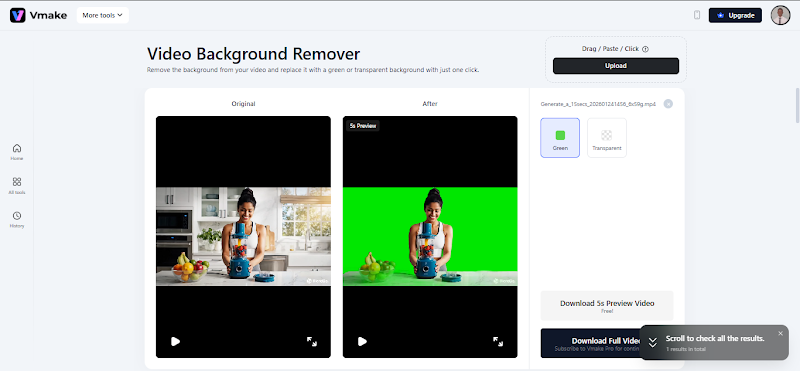800x371 pixels.
Task: Click the Video Background Remover heading
Action: click(254, 54)
